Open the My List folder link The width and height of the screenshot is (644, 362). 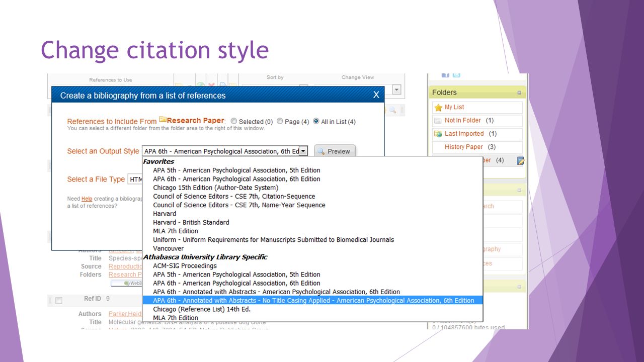pos(454,107)
